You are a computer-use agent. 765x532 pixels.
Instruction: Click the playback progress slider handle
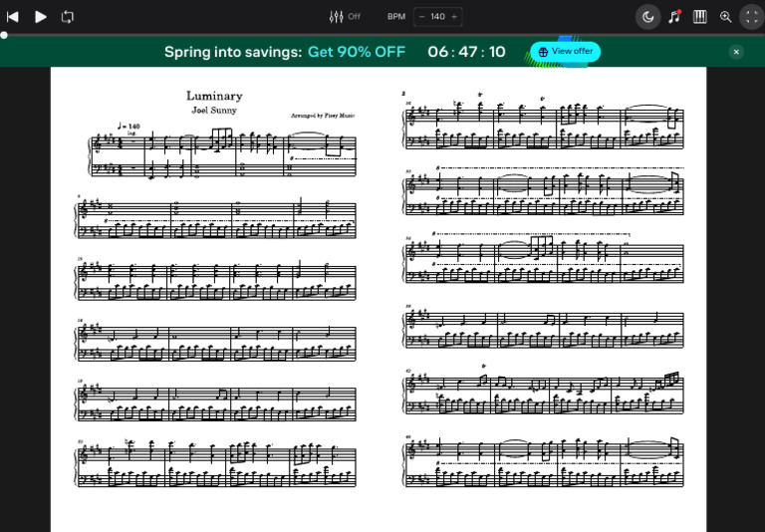[x=4, y=35]
